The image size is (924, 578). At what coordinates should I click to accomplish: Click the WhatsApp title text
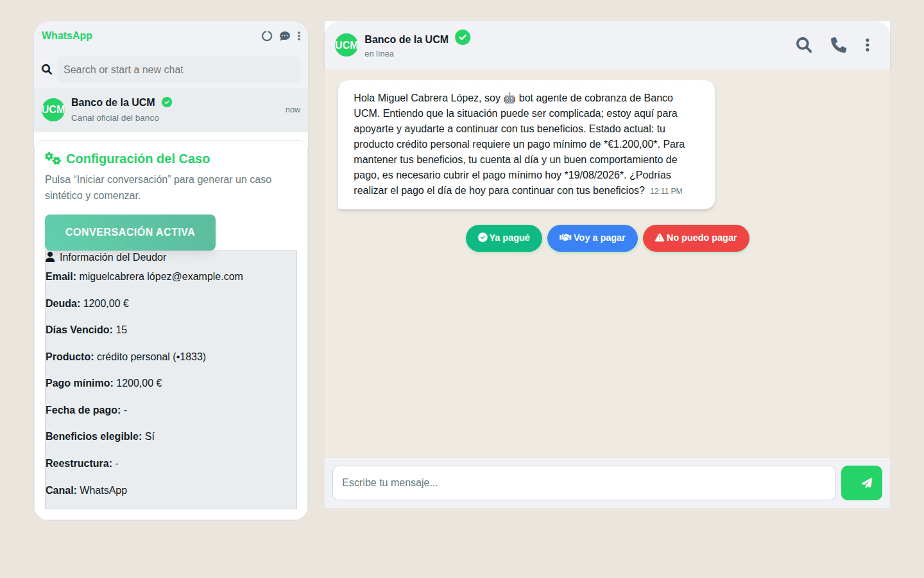point(67,36)
